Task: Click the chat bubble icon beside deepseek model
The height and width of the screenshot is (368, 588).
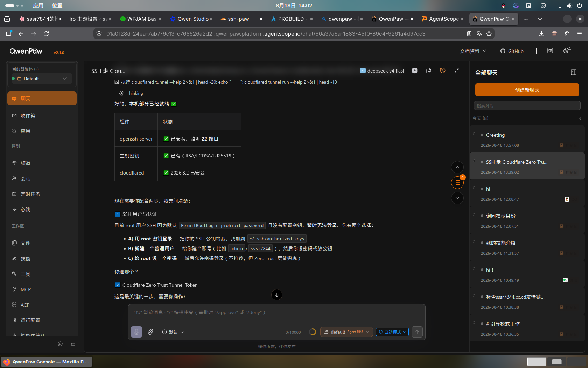Action: [415, 70]
